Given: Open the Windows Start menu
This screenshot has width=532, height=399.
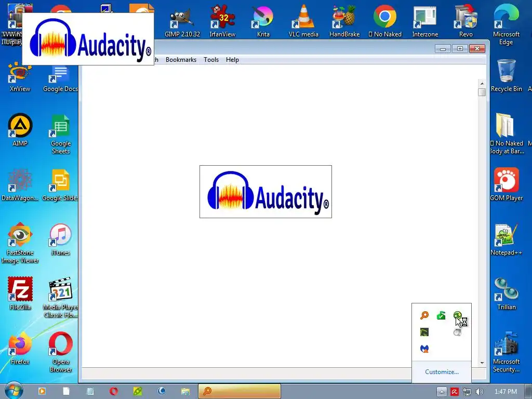Looking at the screenshot, I should (13, 391).
